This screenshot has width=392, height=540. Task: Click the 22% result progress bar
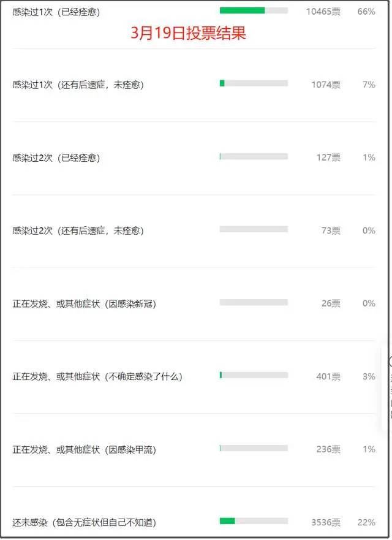(x=254, y=521)
